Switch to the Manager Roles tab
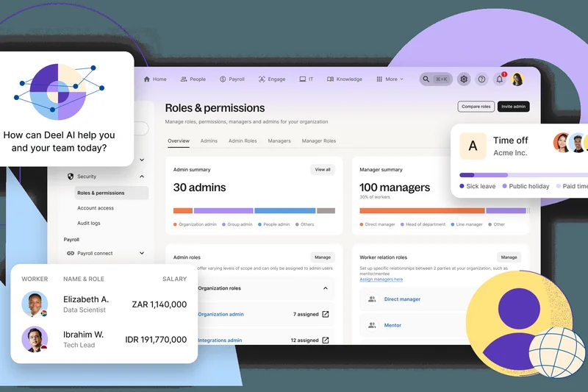The width and height of the screenshot is (588, 392). click(319, 140)
